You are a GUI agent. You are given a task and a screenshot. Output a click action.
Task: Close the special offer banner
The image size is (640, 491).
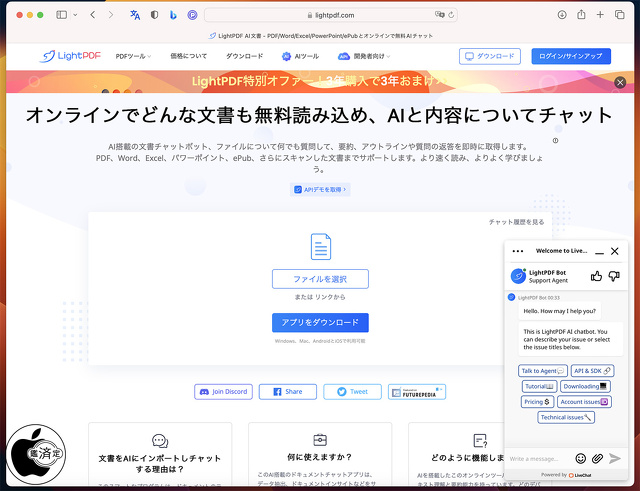click(x=620, y=82)
